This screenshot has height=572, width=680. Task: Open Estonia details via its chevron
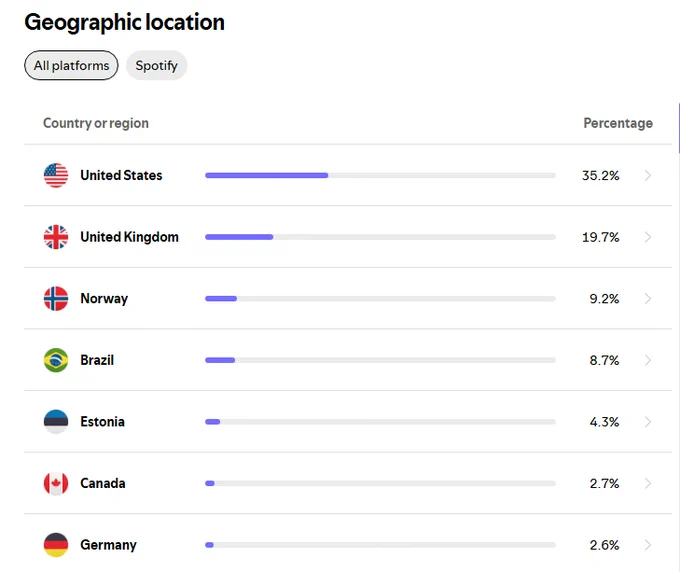(x=648, y=422)
